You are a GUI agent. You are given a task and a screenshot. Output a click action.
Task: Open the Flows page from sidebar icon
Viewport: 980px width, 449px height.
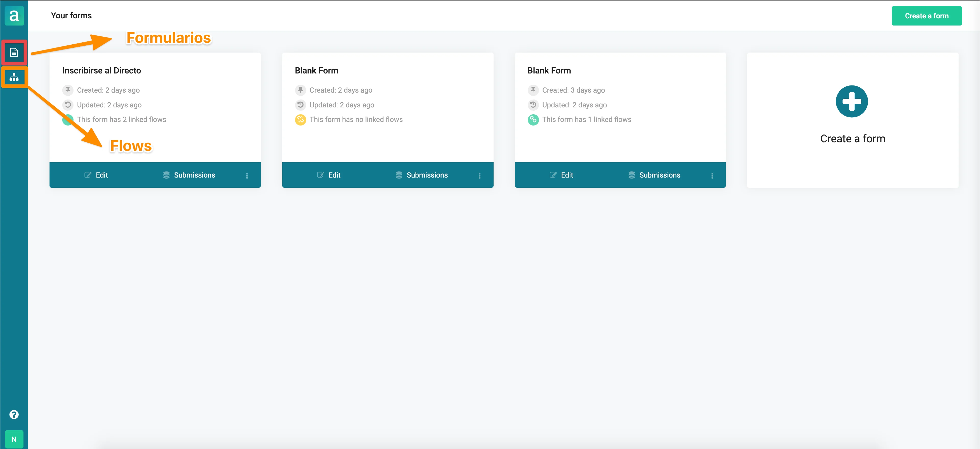[14, 77]
